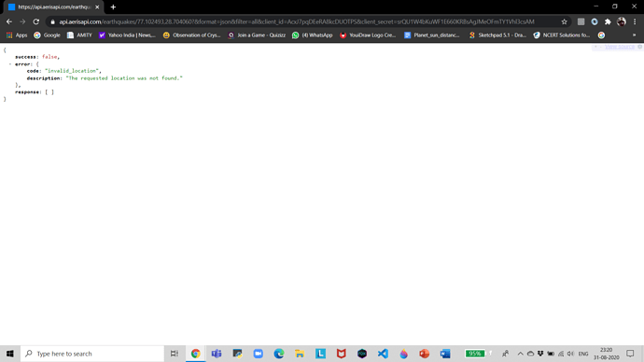Select the api.aerisapi.com earthquakes tab

(x=53, y=7)
